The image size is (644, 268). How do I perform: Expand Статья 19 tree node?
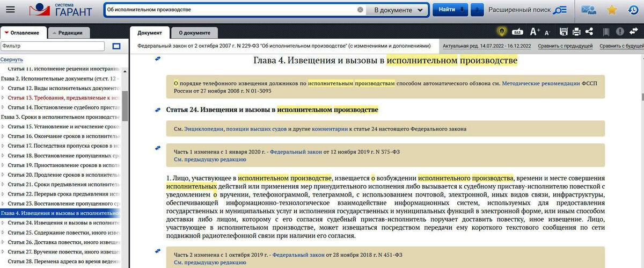[3, 165]
